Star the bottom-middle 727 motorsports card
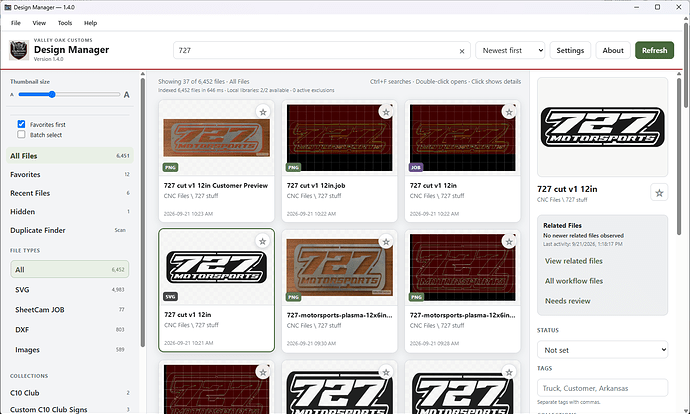 [386, 372]
